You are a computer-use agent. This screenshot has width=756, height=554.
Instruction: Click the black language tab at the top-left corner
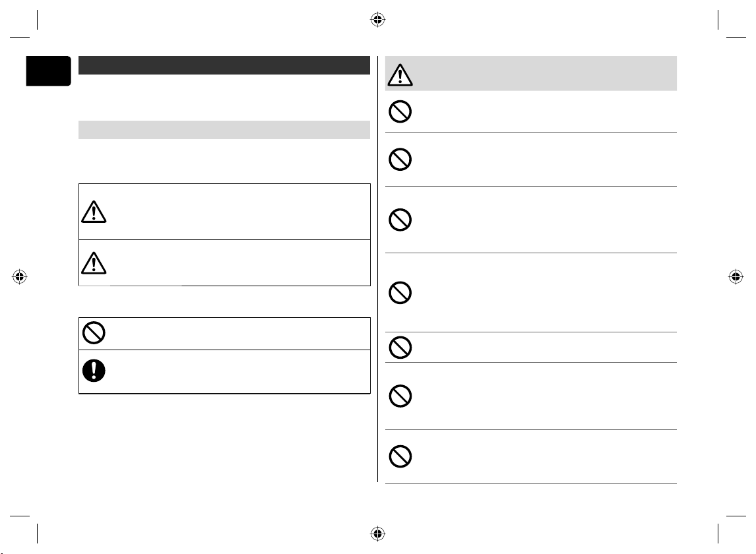[48, 71]
